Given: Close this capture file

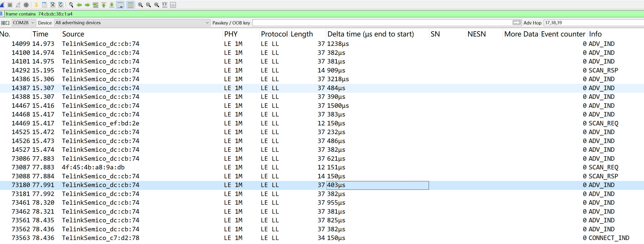Looking at the screenshot, I should tap(53, 5).
